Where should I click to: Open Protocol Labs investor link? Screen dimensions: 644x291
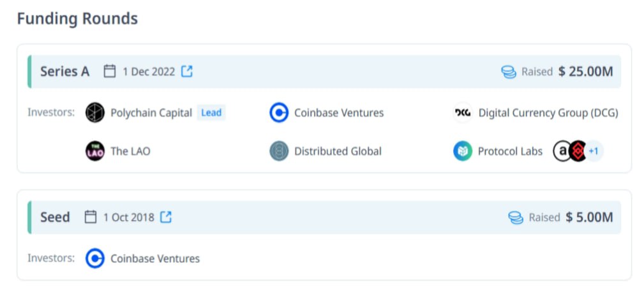[x=510, y=151]
